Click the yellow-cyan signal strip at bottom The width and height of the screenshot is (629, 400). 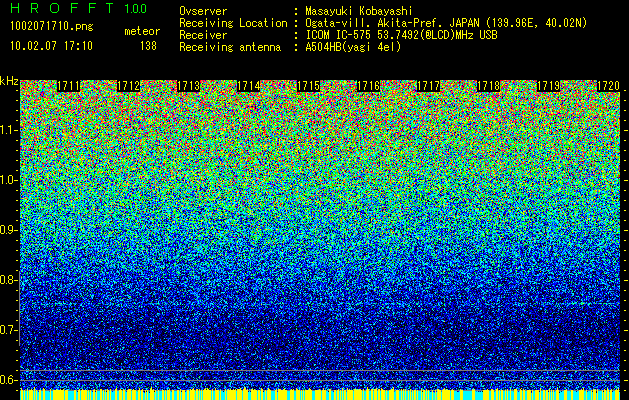321,394
